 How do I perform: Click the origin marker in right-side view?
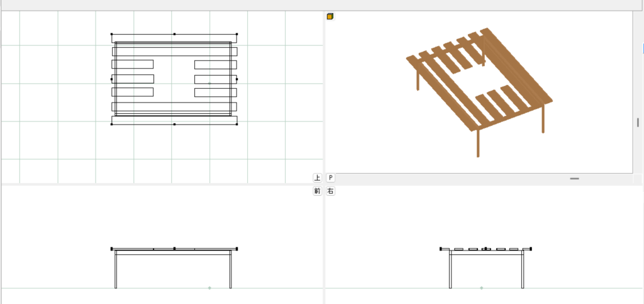[482, 288]
